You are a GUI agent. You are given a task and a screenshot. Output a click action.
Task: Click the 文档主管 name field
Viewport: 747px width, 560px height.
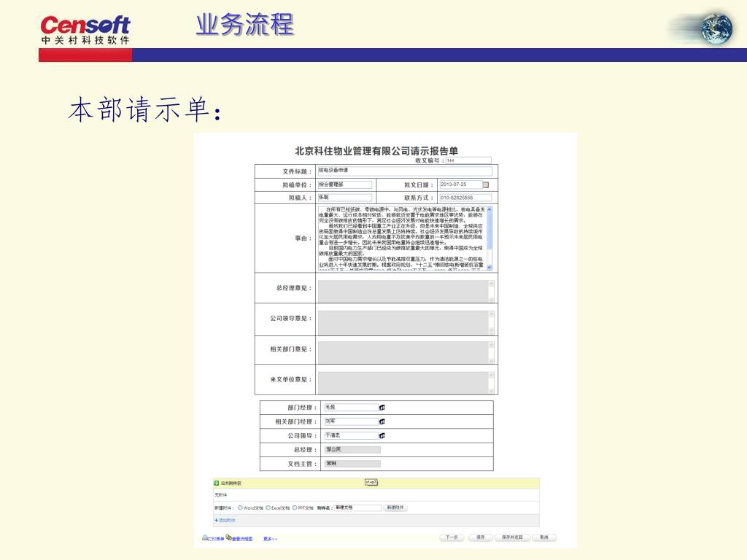352,463
